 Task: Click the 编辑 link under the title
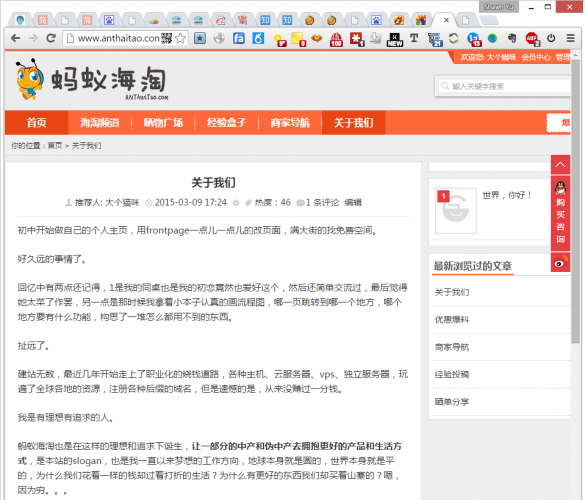[x=353, y=203]
